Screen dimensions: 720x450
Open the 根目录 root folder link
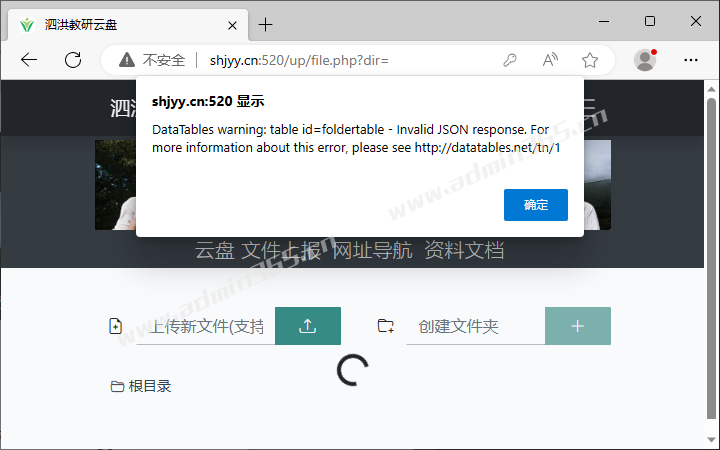click(141, 386)
